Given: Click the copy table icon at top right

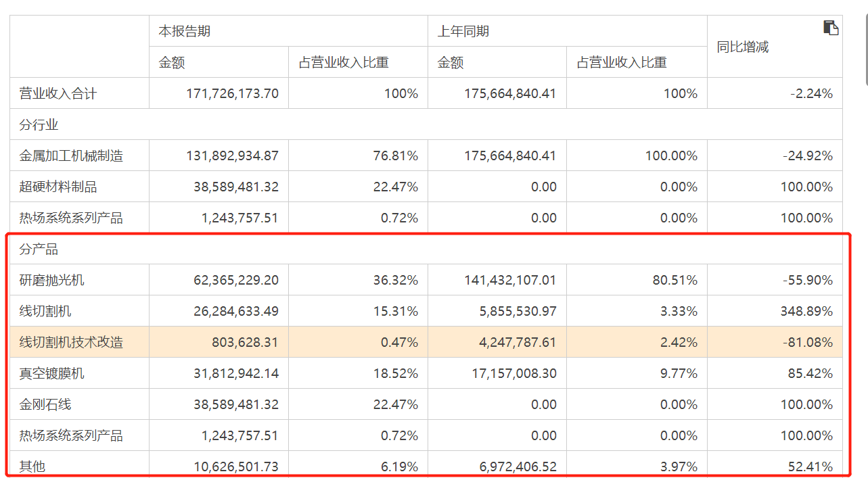Looking at the screenshot, I should click(831, 28).
